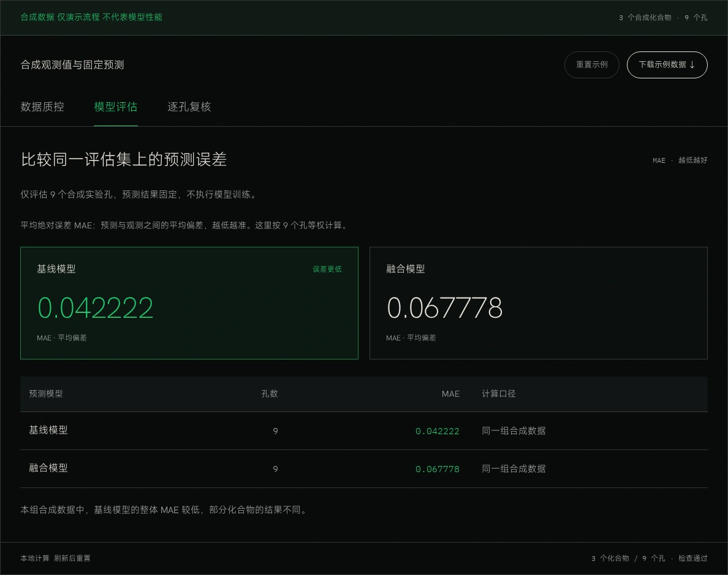Select the 融合模型 summary card
The height and width of the screenshot is (575, 728).
pyautogui.click(x=538, y=303)
